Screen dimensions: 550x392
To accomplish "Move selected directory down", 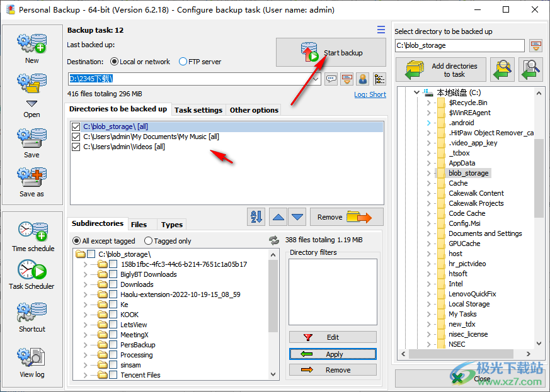I will [297, 217].
